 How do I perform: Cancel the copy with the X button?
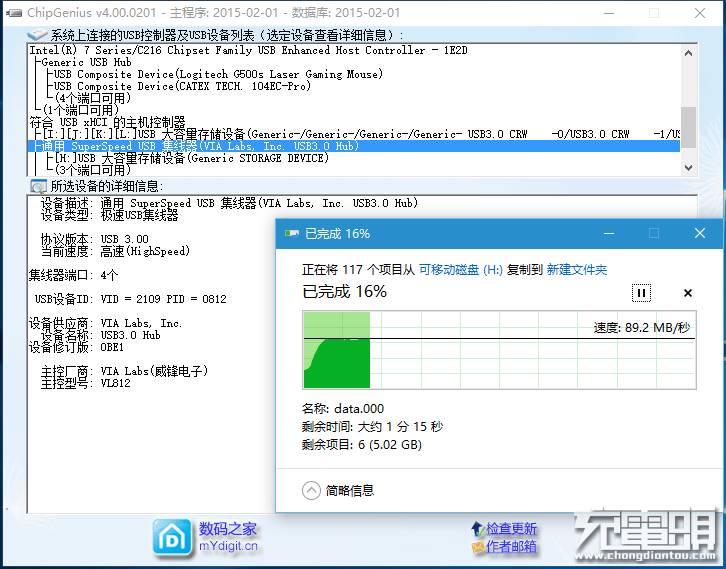[x=688, y=293]
